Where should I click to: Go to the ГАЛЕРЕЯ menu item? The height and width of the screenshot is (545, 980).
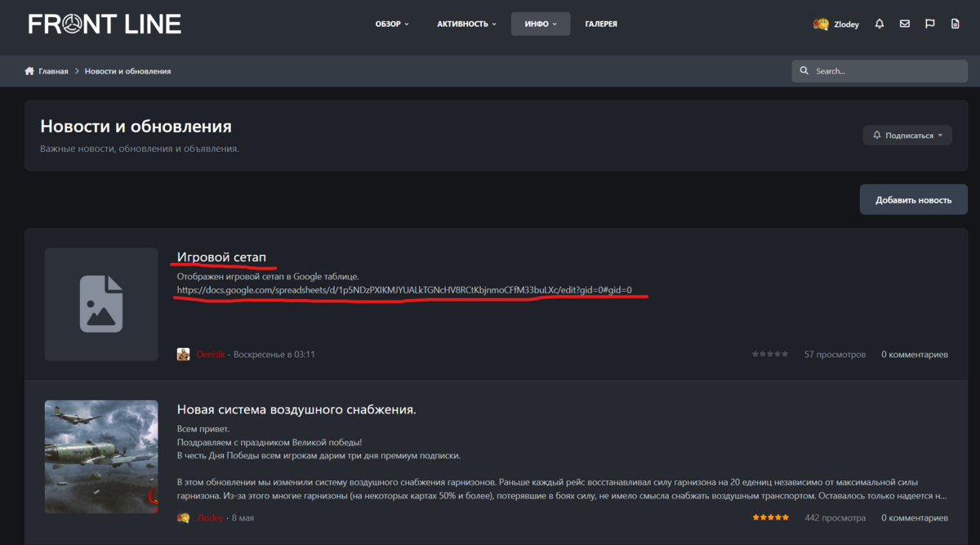tap(601, 24)
